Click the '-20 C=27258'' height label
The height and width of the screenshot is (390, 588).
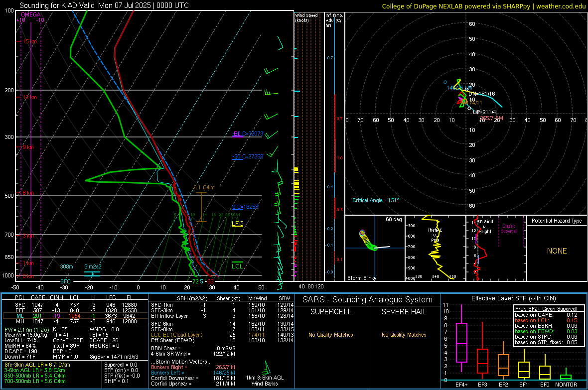click(248, 156)
